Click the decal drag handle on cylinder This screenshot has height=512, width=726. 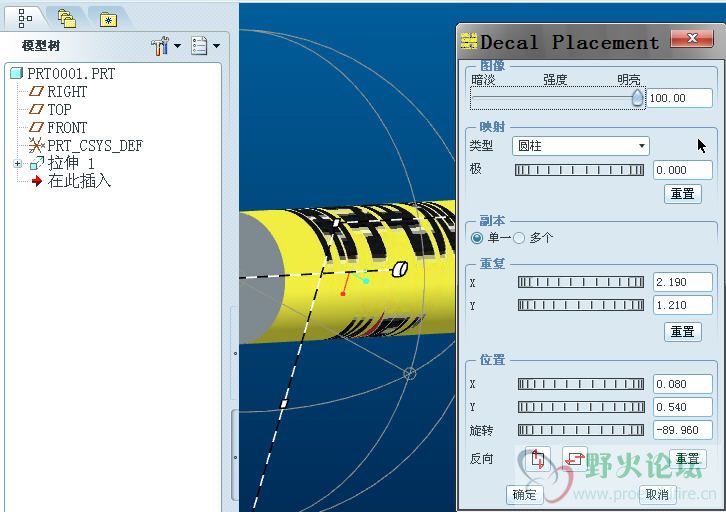pyautogui.click(x=400, y=269)
